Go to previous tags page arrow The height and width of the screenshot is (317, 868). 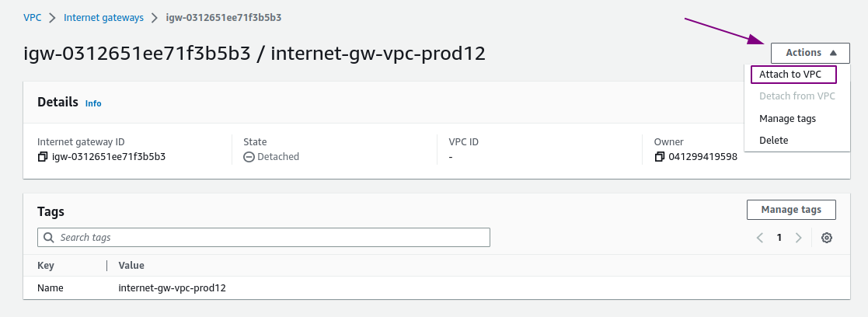tap(759, 238)
